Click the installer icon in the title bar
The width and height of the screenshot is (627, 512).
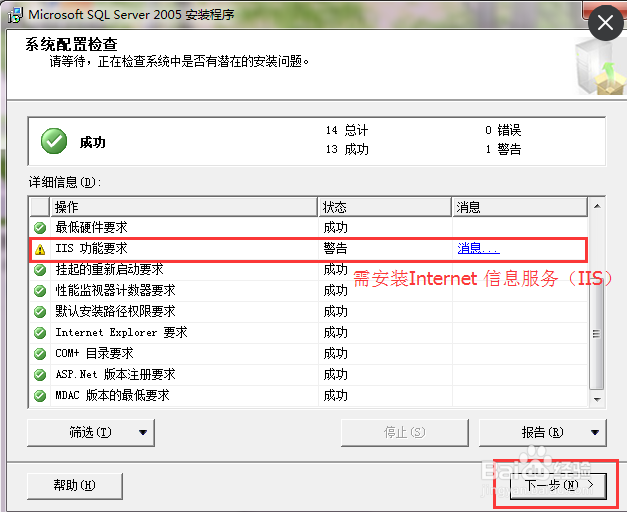pos(15,15)
